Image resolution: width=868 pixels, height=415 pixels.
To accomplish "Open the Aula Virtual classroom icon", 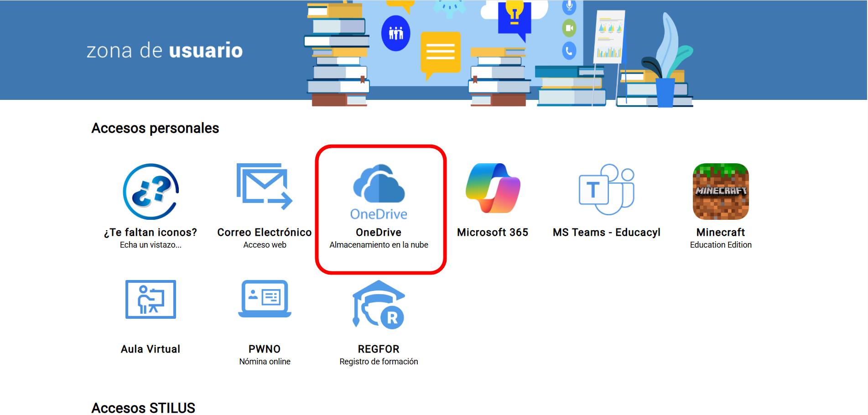I will (x=151, y=299).
